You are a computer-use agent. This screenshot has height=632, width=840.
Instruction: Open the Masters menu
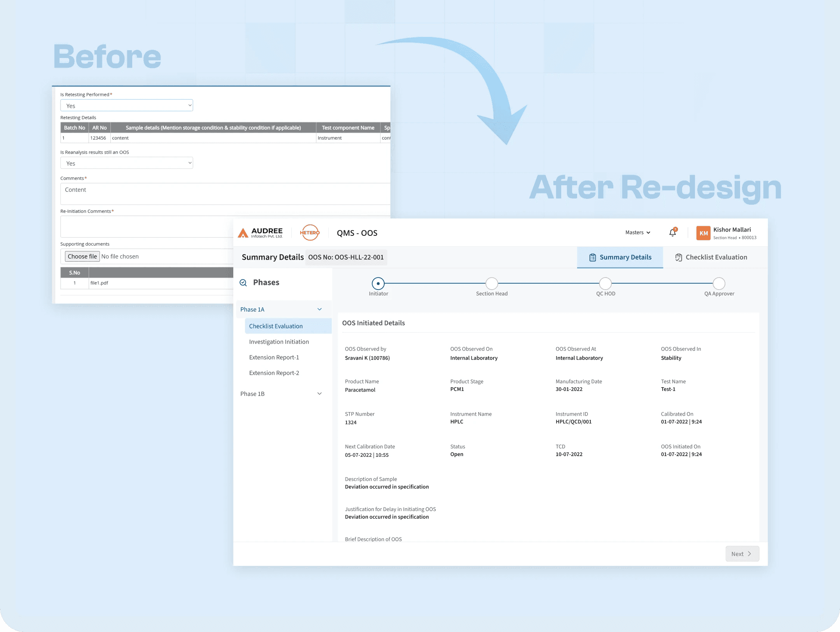637,232
